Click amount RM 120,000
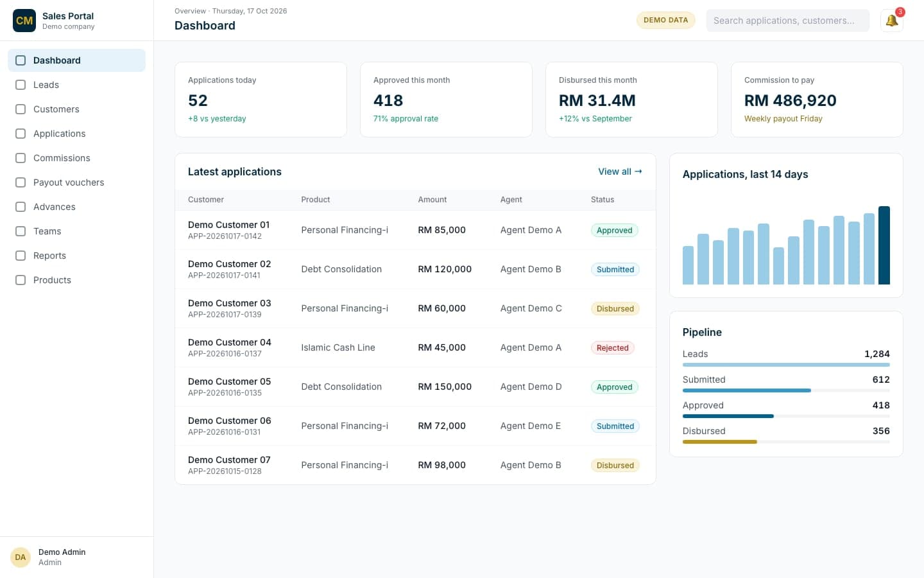This screenshot has height=578, width=924. 445,269
